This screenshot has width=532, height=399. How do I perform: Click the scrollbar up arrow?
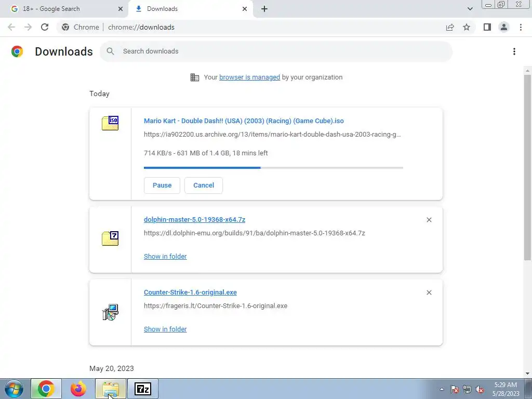pyautogui.click(x=527, y=71)
